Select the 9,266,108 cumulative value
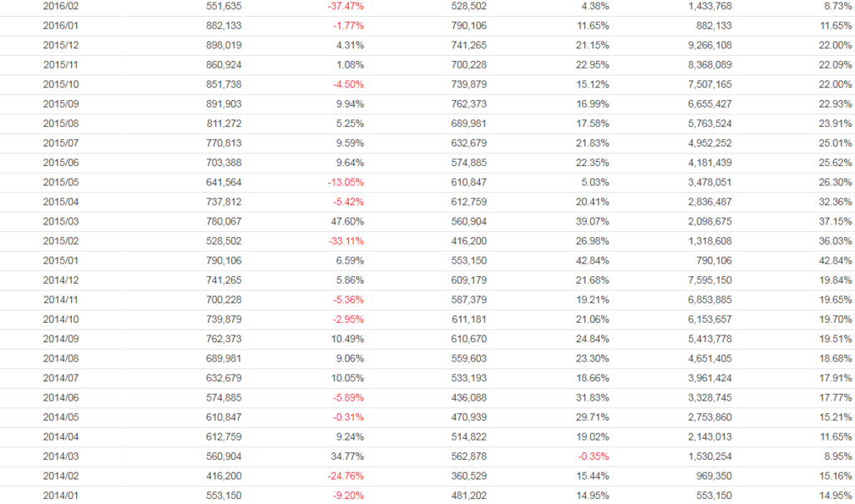 [709, 45]
